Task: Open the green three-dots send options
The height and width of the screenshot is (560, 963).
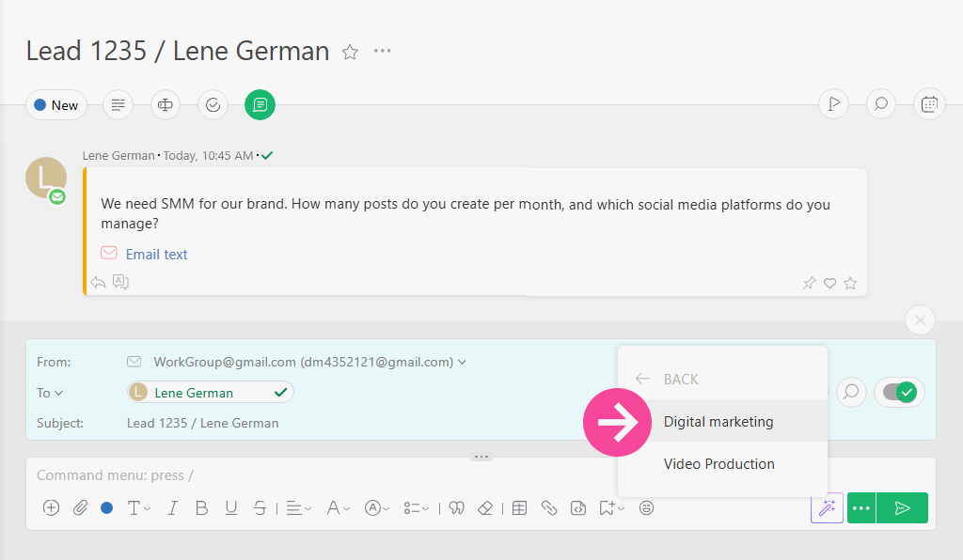Action: click(x=861, y=508)
